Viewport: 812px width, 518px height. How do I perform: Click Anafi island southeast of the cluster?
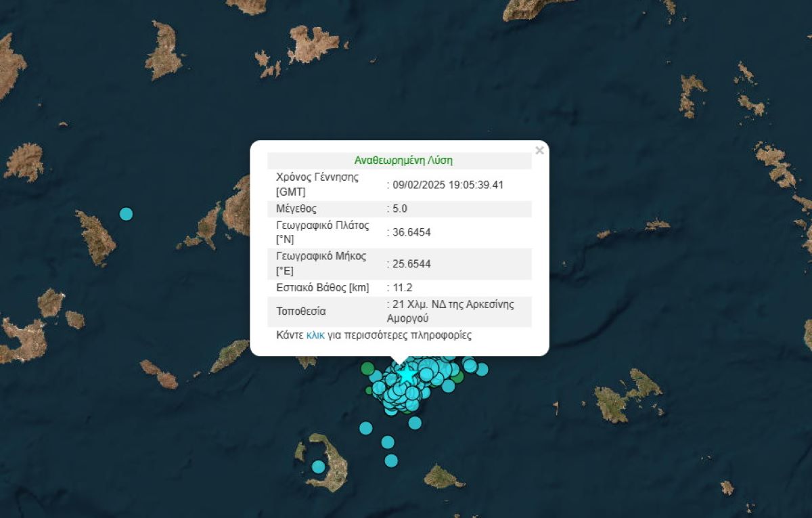(x=442, y=477)
